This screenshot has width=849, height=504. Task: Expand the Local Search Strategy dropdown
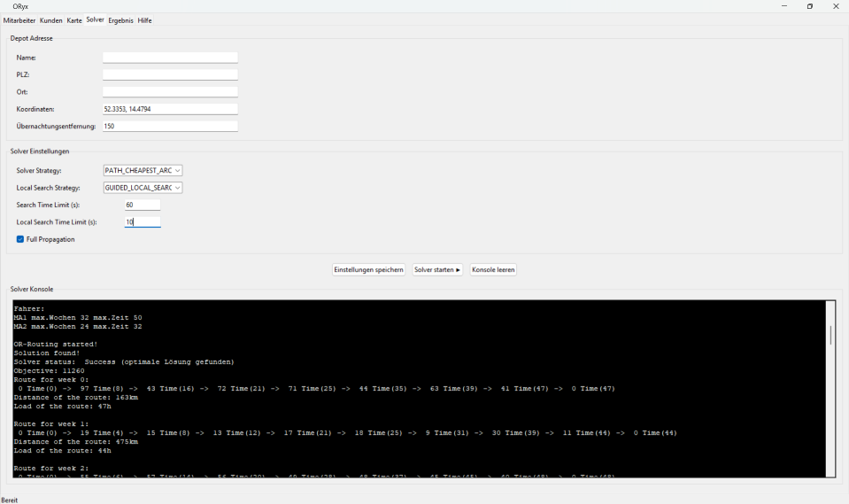coord(143,188)
